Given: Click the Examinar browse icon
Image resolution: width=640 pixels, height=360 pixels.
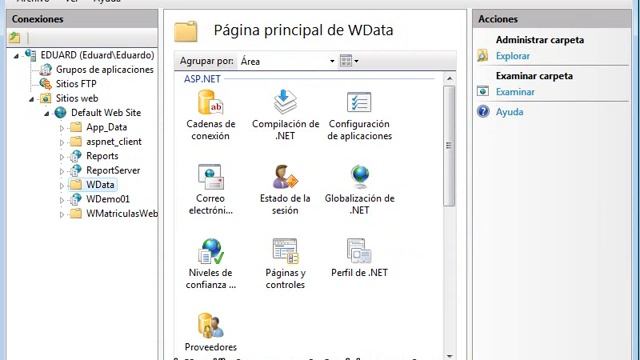Looking at the screenshot, I should (483, 91).
